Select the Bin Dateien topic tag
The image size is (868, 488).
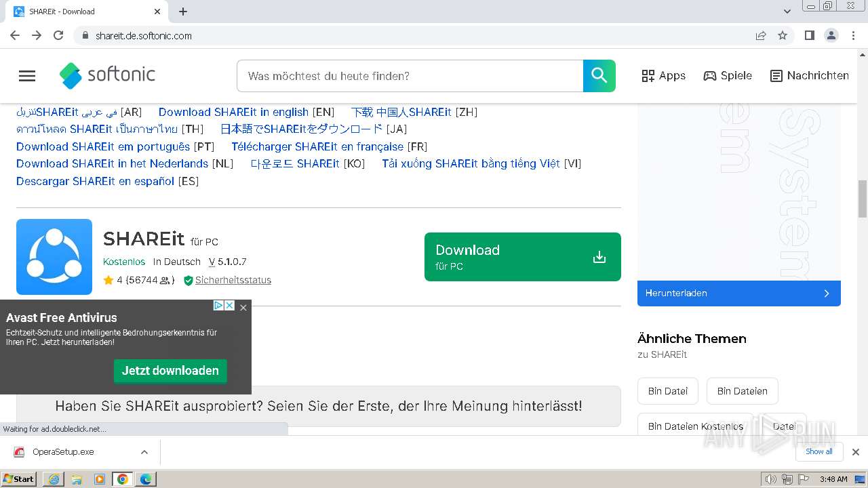click(x=743, y=391)
